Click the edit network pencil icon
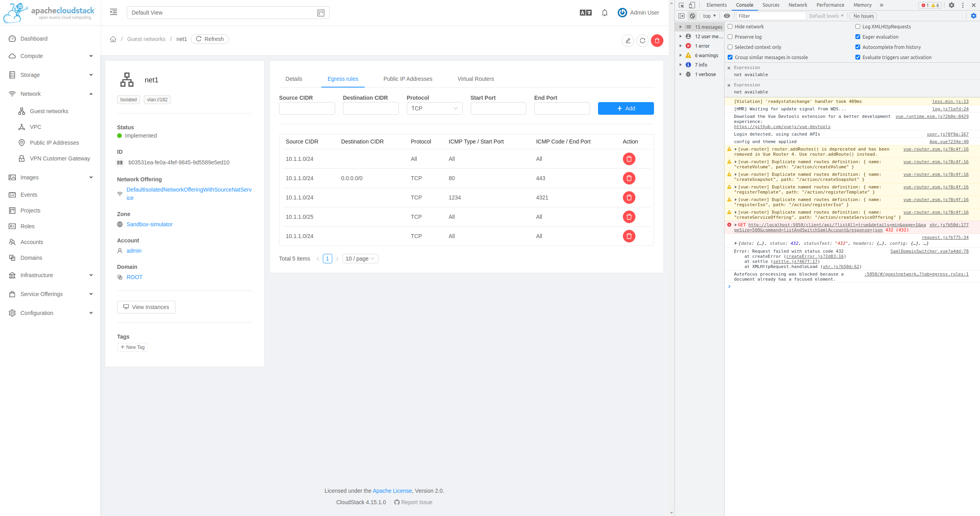The height and width of the screenshot is (516, 980). point(628,41)
